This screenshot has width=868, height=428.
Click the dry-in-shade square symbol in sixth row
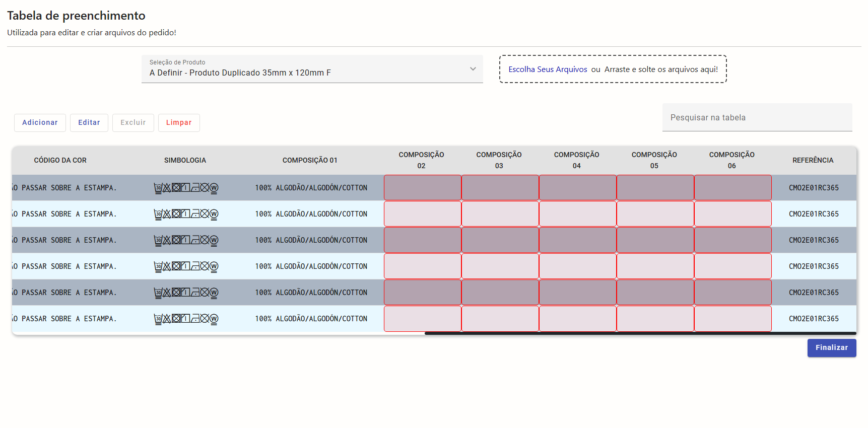click(x=185, y=319)
